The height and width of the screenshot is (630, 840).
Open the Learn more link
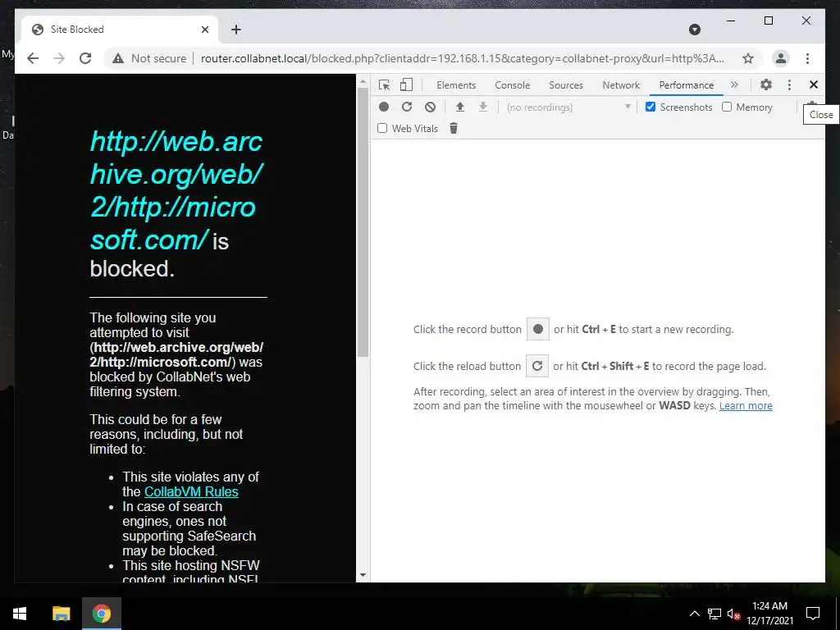click(x=746, y=405)
